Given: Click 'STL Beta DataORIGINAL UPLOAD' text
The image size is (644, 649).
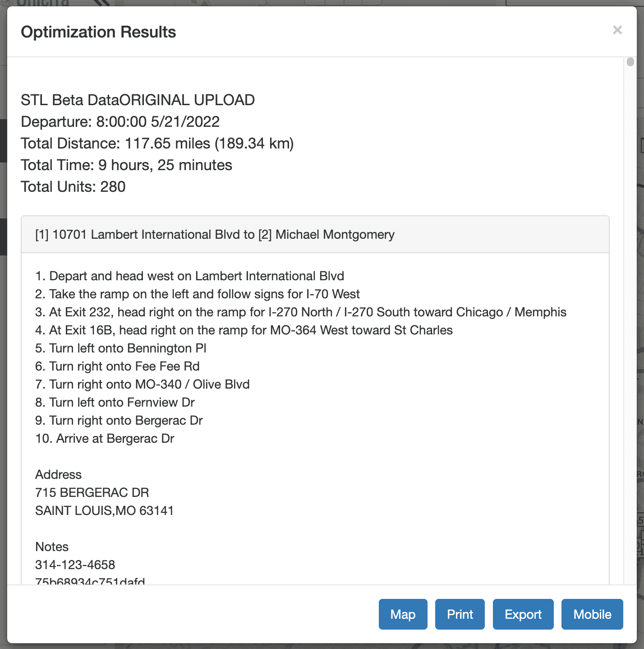Looking at the screenshot, I should (x=138, y=100).
